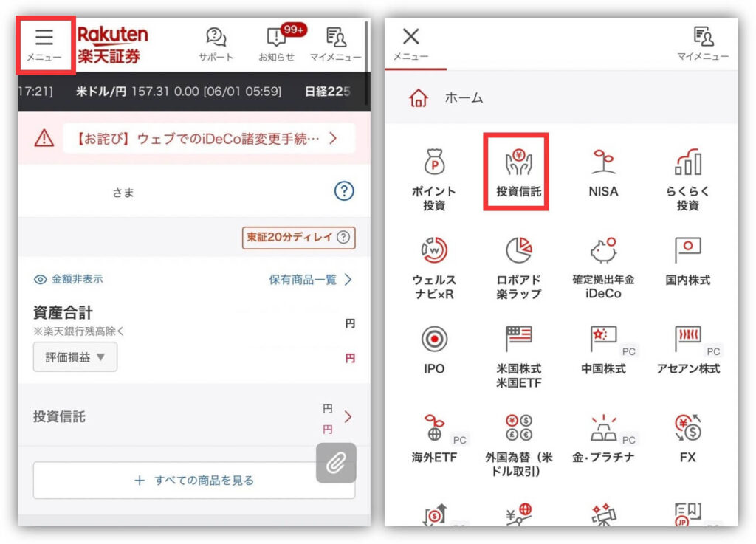756x544 pixels.
Task: Click the 日経225 ticker entry
Action: click(328, 92)
